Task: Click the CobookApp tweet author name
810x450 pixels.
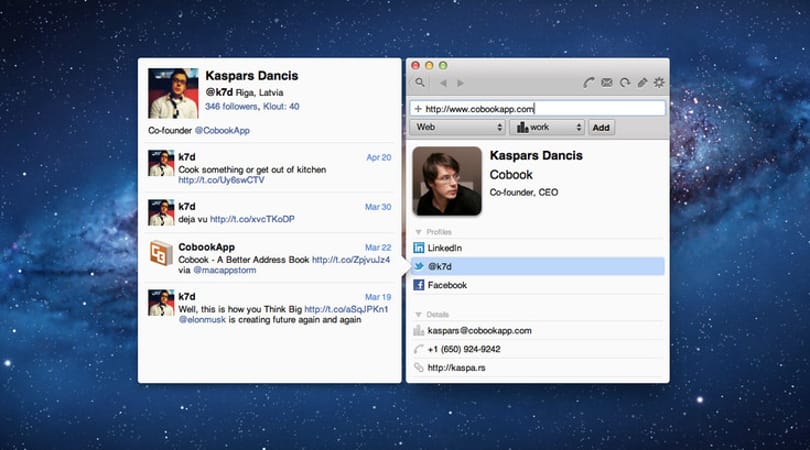Action: [206, 247]
